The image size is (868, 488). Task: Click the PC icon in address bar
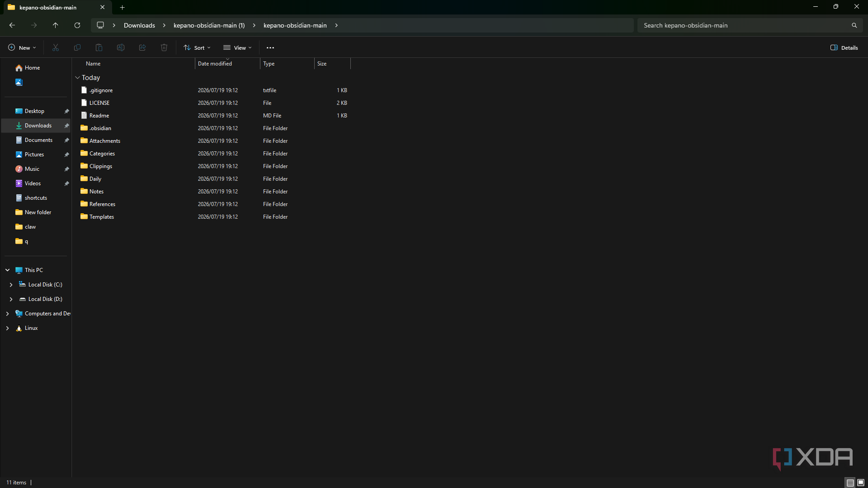(x=100, y=25)
